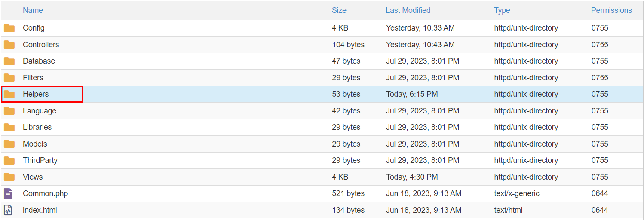Click the Config folder icon
Image resolution: width=644 pixels, height=220 pixels.
point(9,28)
